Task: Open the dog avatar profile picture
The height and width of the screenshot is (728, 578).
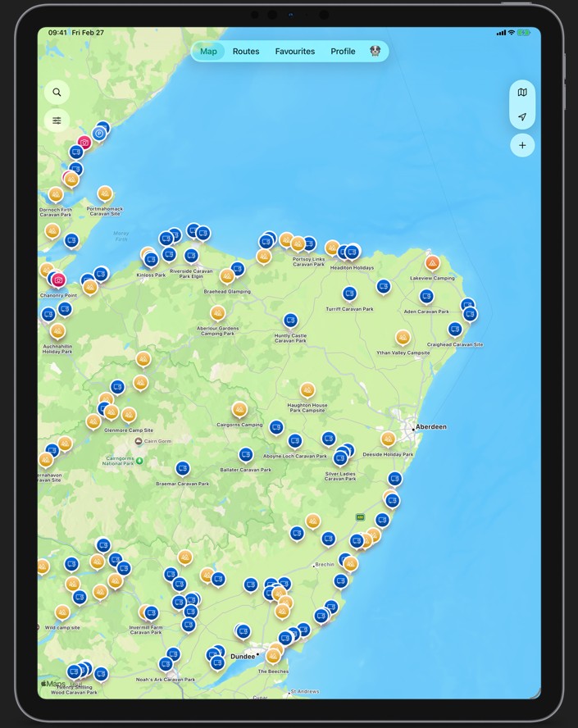Action: pos(375,51)
